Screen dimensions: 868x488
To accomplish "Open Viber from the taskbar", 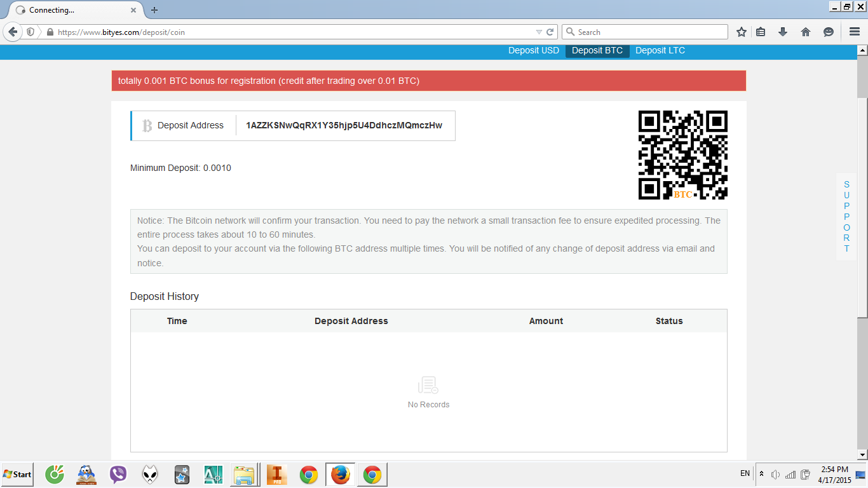I will click(x=118, y=475).
